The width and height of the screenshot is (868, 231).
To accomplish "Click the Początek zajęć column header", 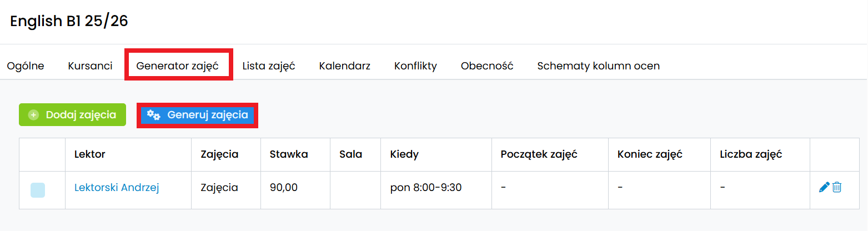I will 539,154.
